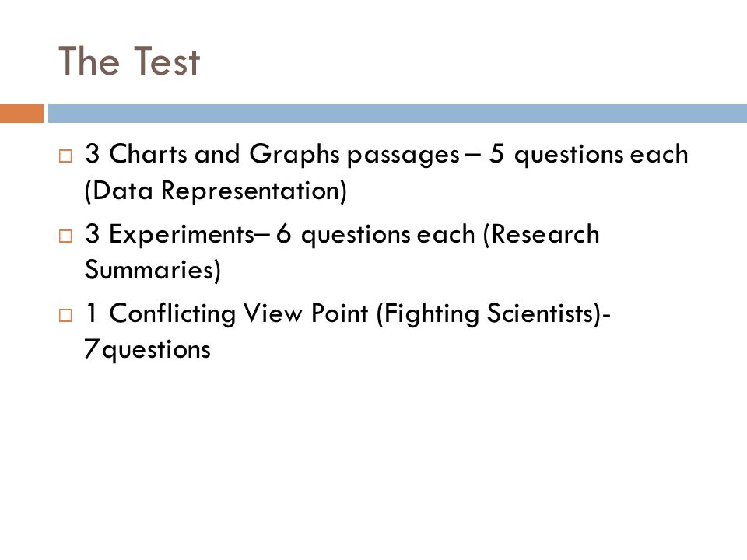Image resolution: width=747 pixels, height=560 pixels.
Task: Click the word 'Experiments' in second bullet
Action: click(x=181, y=235)
